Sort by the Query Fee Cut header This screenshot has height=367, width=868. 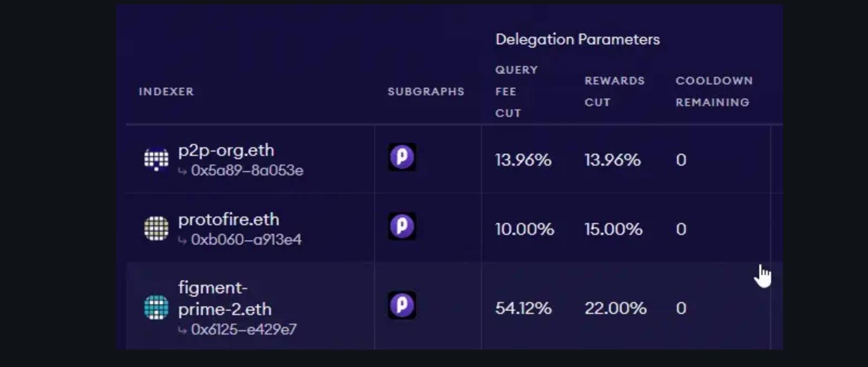516,91
